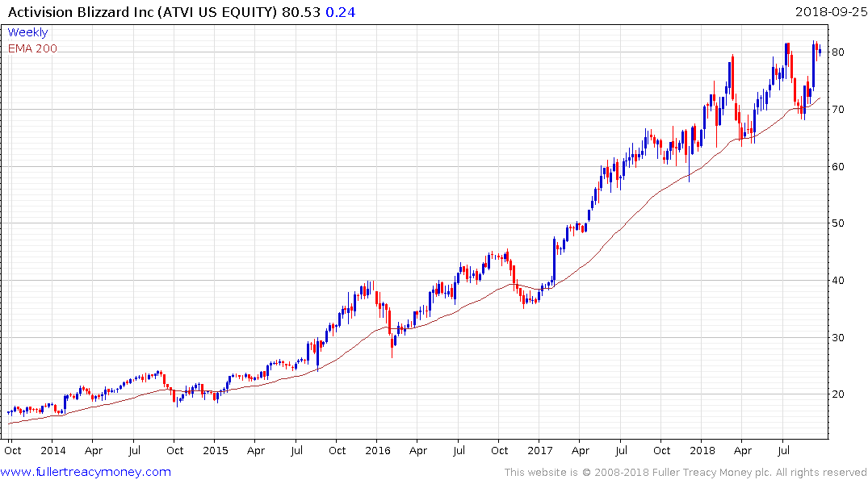The width and height of the screenshot is (868, 484).
Task: Click the 70 price axis label
Action: [837, 110]
